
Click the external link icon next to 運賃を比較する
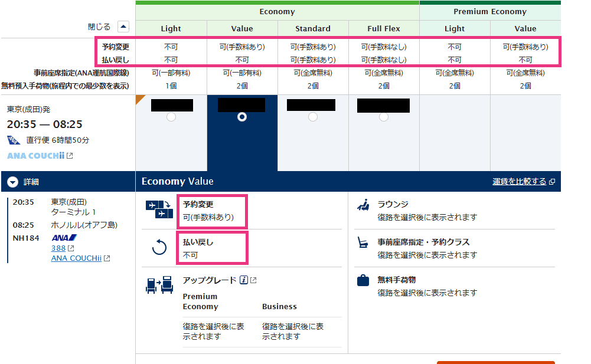(552, 182)
